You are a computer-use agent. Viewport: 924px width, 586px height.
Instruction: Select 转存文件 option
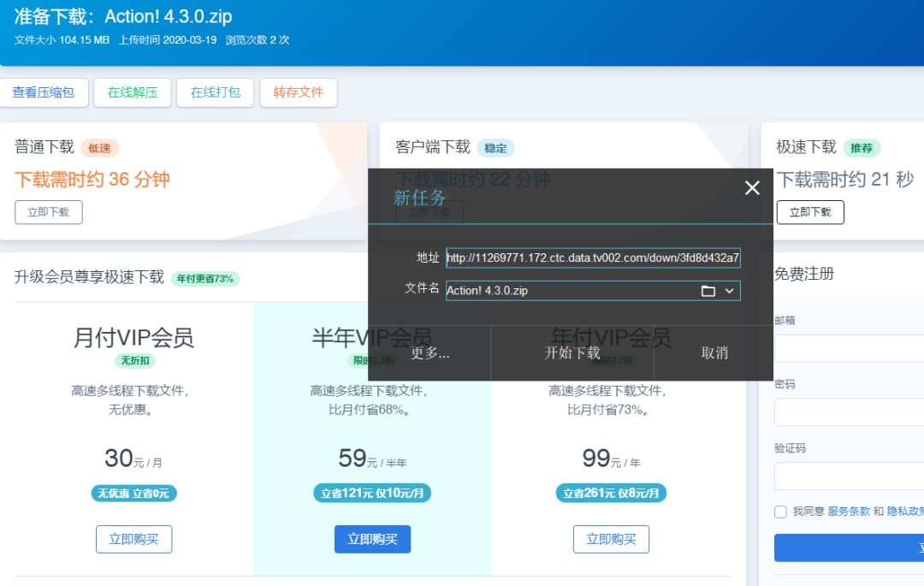299,92
